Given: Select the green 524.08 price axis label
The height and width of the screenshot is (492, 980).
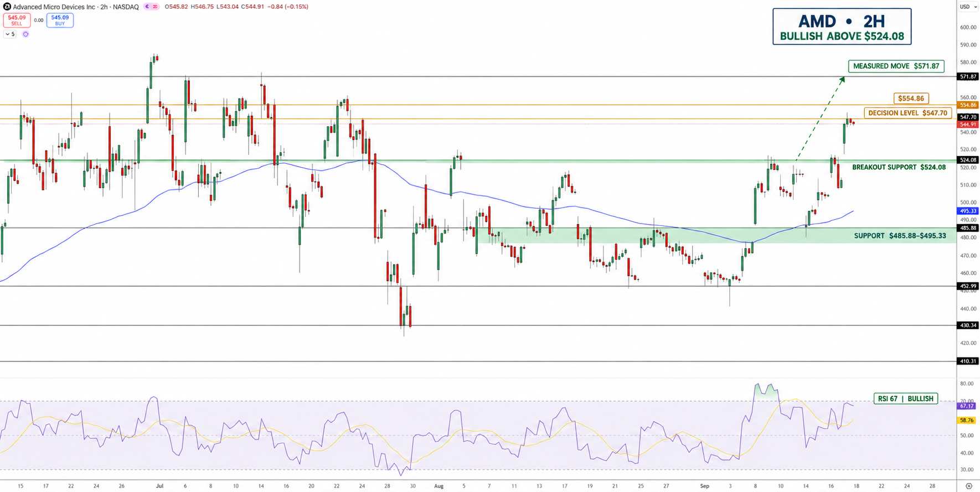Looking at the screenshot, I should pos(968,160).
